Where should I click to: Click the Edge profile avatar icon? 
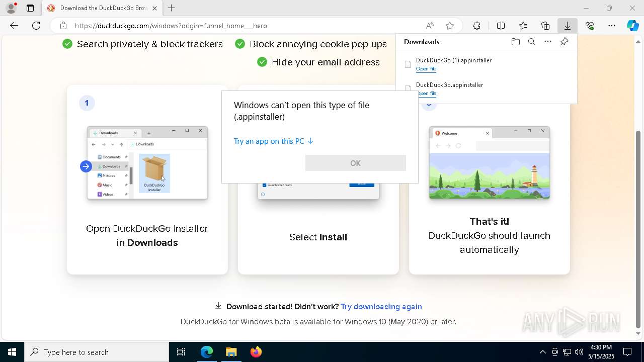tap(11, 8)
